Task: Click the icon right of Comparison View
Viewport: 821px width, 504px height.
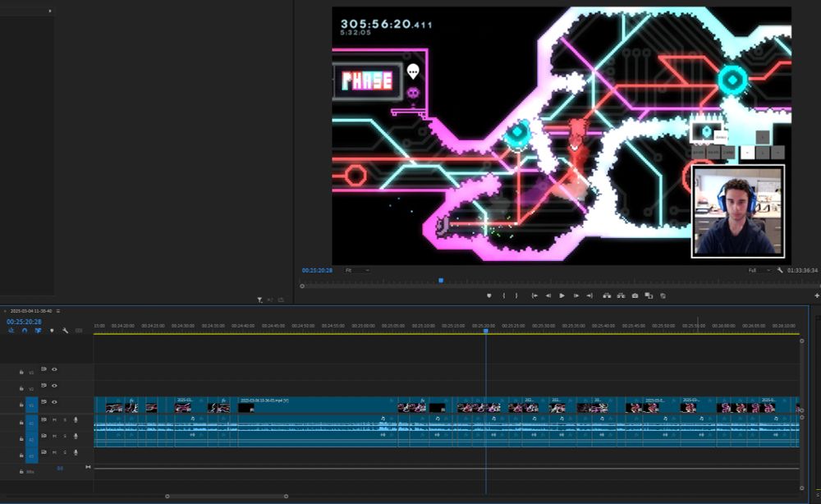Action: [663, 296]
